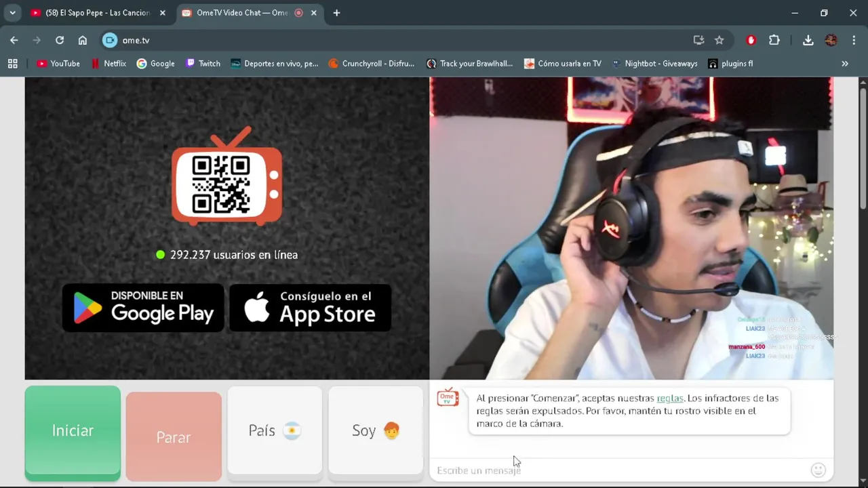Open the red Opera-style extension icon

coord(751,40)
